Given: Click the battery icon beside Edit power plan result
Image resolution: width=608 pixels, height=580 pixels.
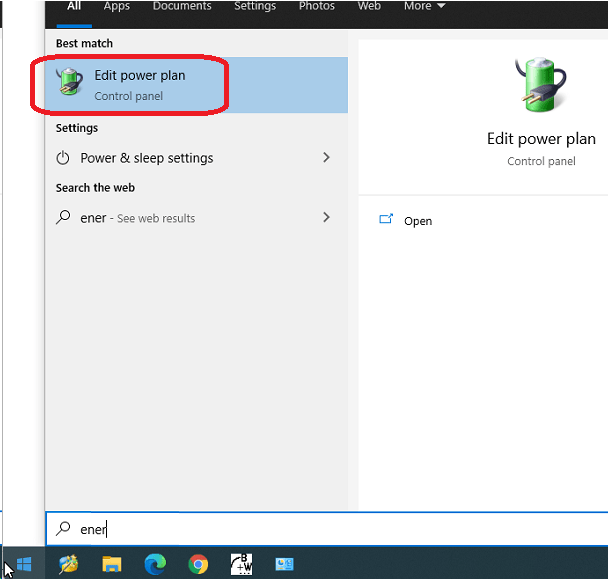Looking at the screenshot, I should (69, 81).
